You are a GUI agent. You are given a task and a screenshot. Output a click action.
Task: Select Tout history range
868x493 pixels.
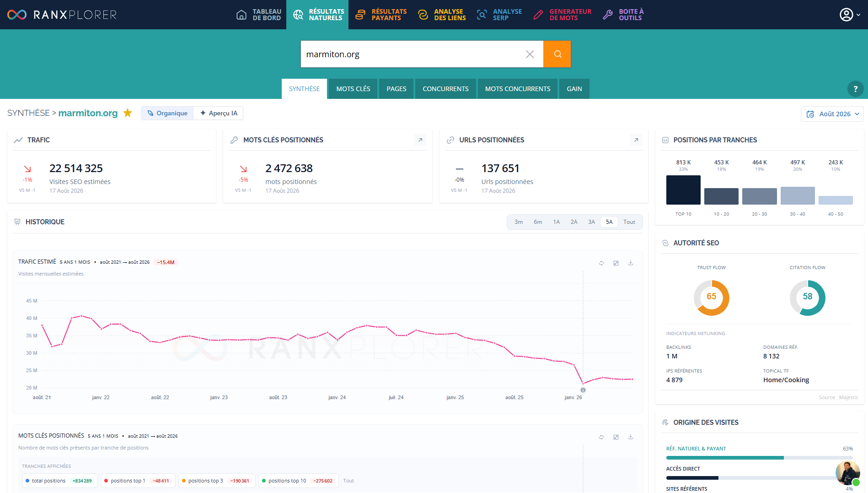tap(629, 222)
